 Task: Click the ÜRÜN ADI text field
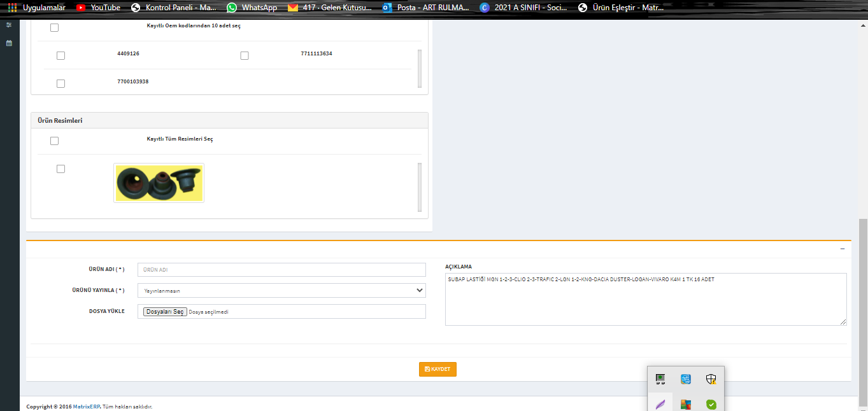(281, 270)
